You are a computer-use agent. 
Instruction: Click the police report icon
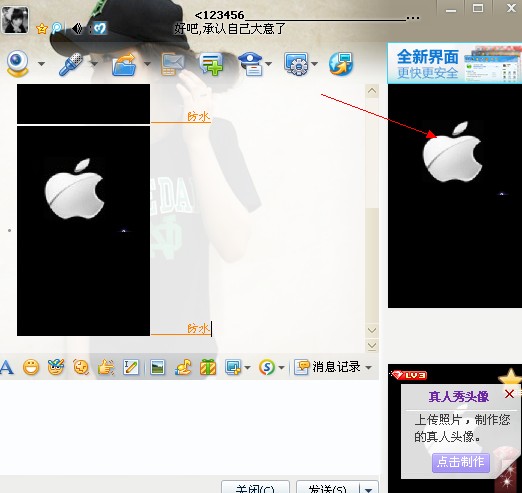point(251,64)
